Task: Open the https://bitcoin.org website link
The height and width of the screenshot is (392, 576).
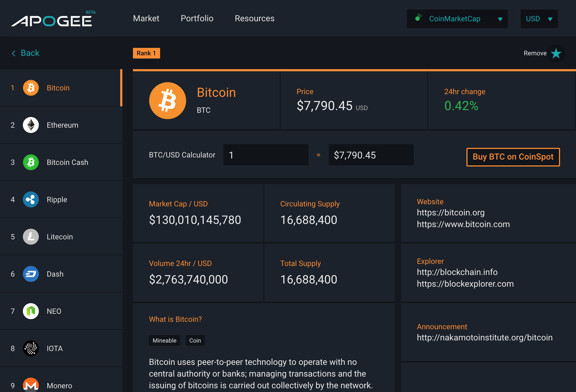Action: pos(451,212)
